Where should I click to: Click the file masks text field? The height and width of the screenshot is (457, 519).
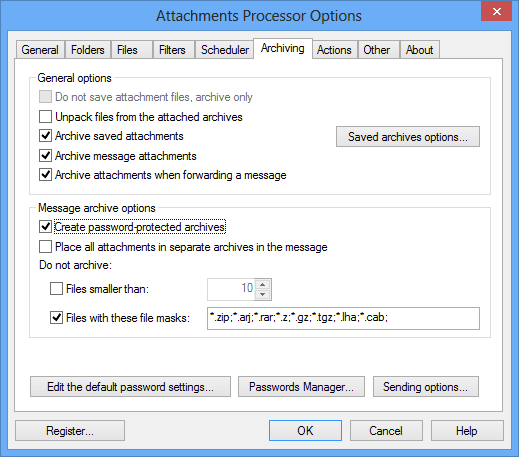point(343,318)
